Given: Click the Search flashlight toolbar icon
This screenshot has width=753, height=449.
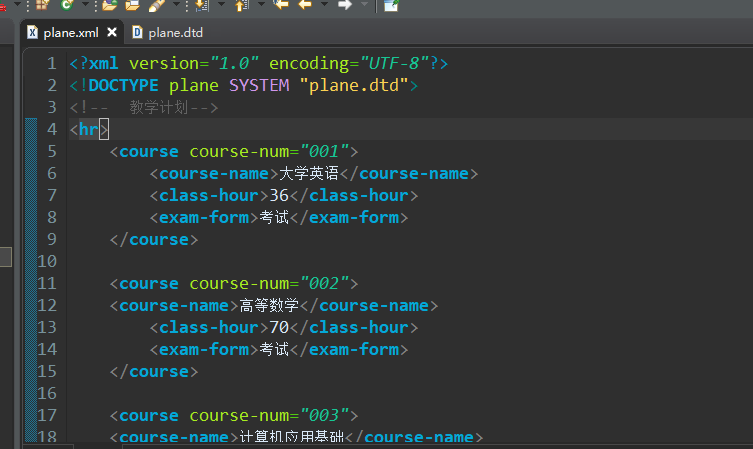Looking at the screenshot, I should 157,5.
